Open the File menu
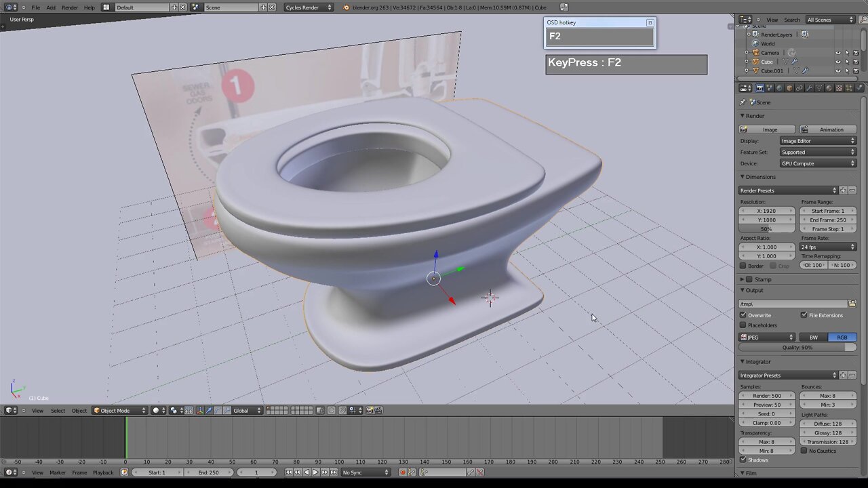 coord(35,7)
